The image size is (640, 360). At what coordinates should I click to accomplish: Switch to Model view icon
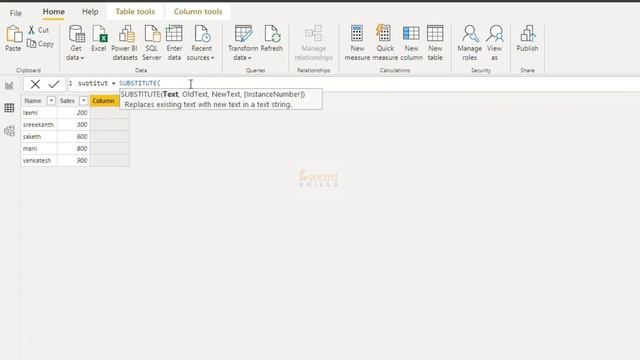click(9, 131)
